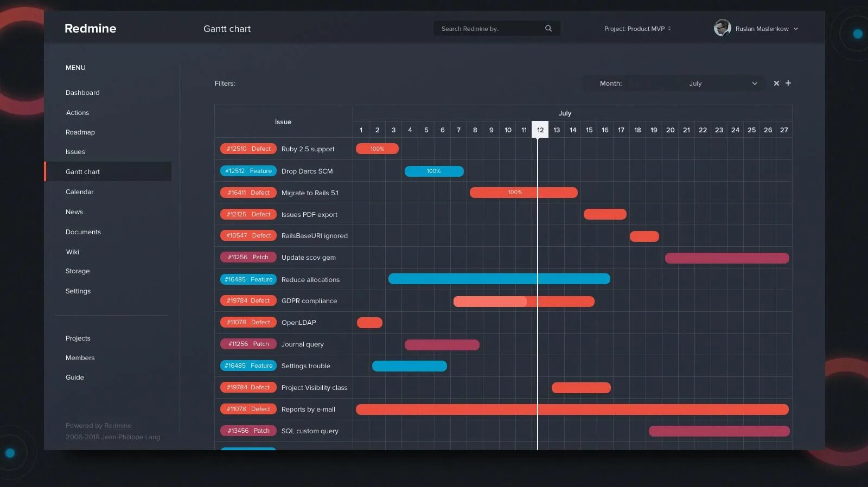Click the #12125 Defect tag
868x487 pixels.
(x=248, y=214)
